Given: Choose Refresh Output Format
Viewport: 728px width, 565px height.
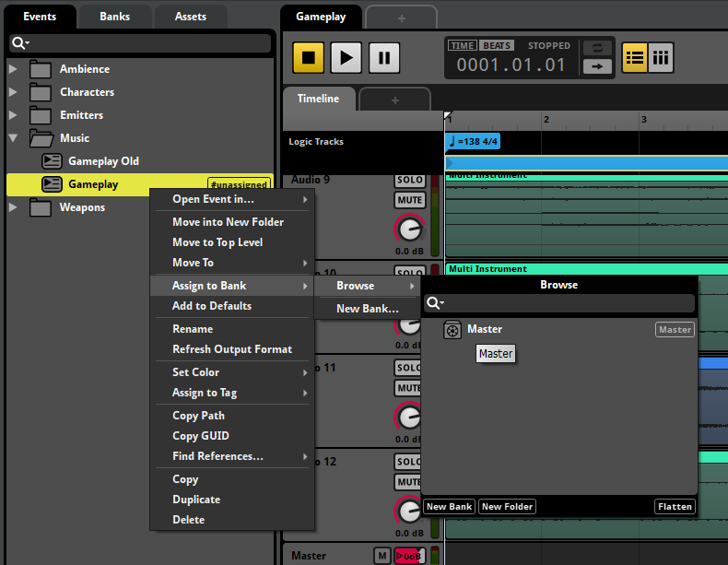Looking at the screenshot, I should (x=232, y=349).
